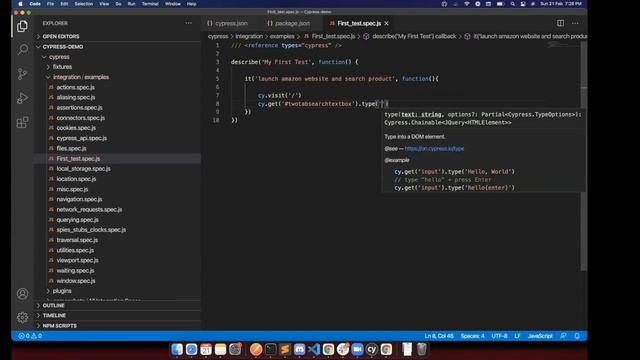
Task: Open Sublime Text from the dock
Action: [285, 349]
